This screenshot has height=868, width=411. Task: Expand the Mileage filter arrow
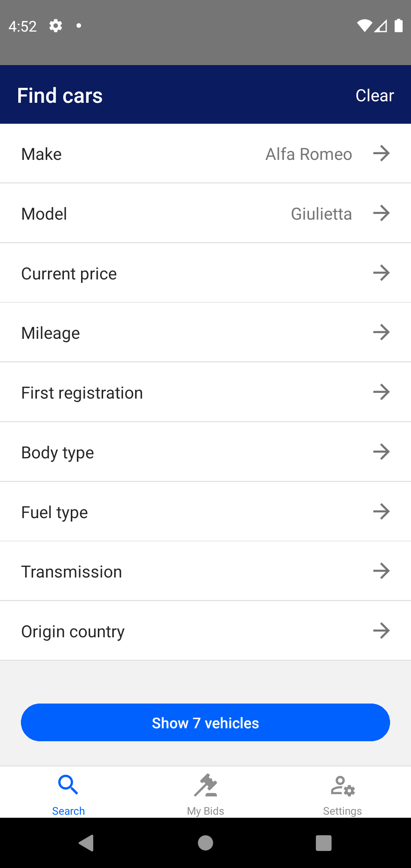[381, 332]
